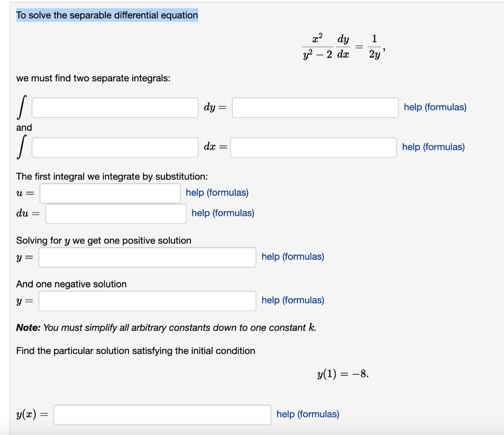
Task: Click the positive solution y = input box
Action: pos(147,256)
